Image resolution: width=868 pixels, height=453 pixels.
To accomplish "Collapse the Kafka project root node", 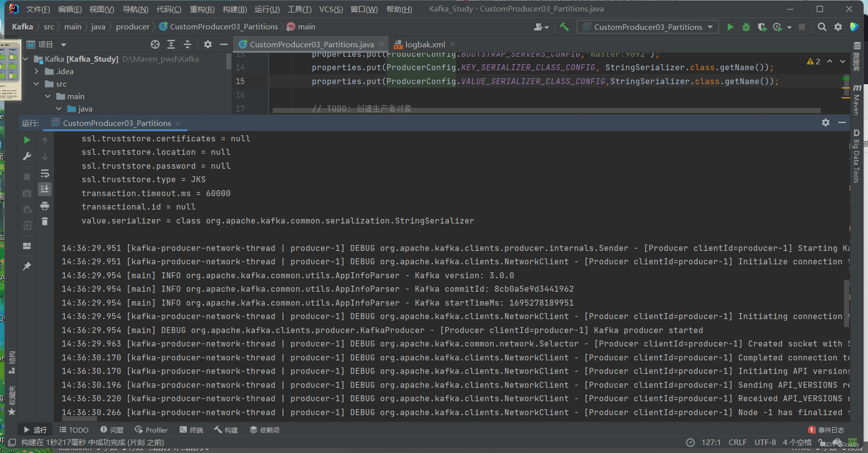I will (x=26, y=59).
